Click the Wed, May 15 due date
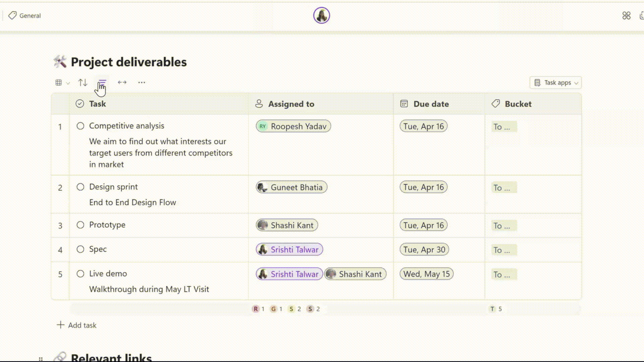This screenshot has height=362, width=644. pyautogui.click(x=426, y=274)
